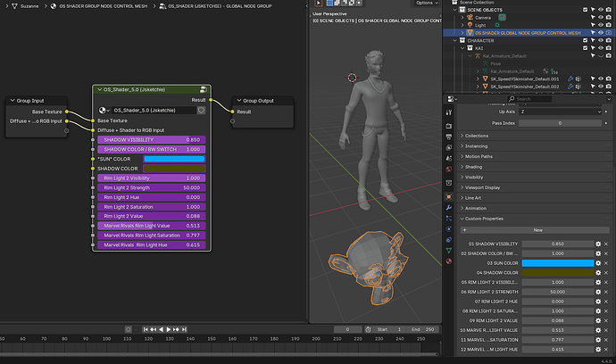Remove the 03 SUN COLOR custom property
This screenshot has height=364, width=616.
606,263
